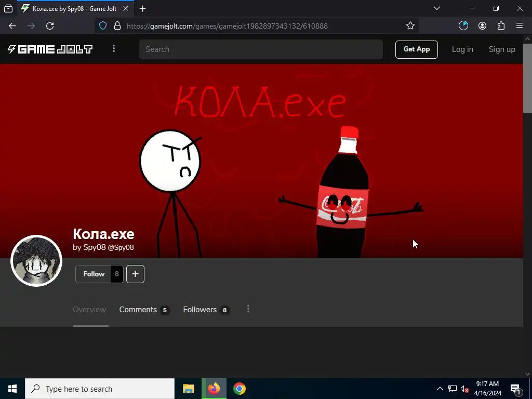Click the Get App button
Viewport: 532px width, 399px height.
tap(417, 49)
